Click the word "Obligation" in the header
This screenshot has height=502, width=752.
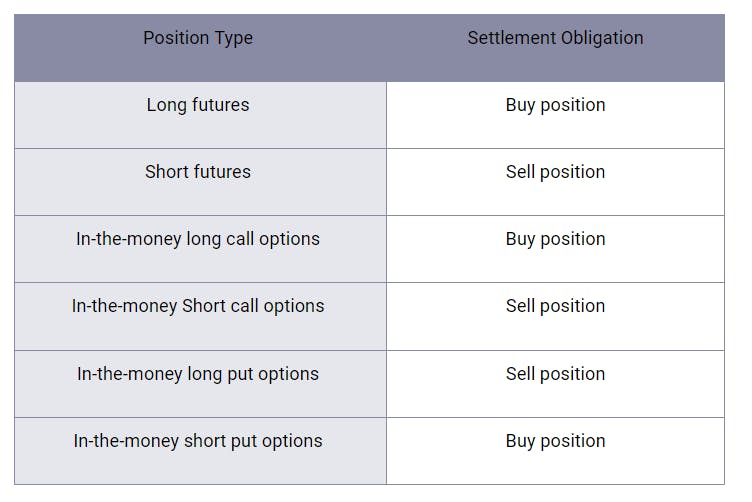click(602, 39)
